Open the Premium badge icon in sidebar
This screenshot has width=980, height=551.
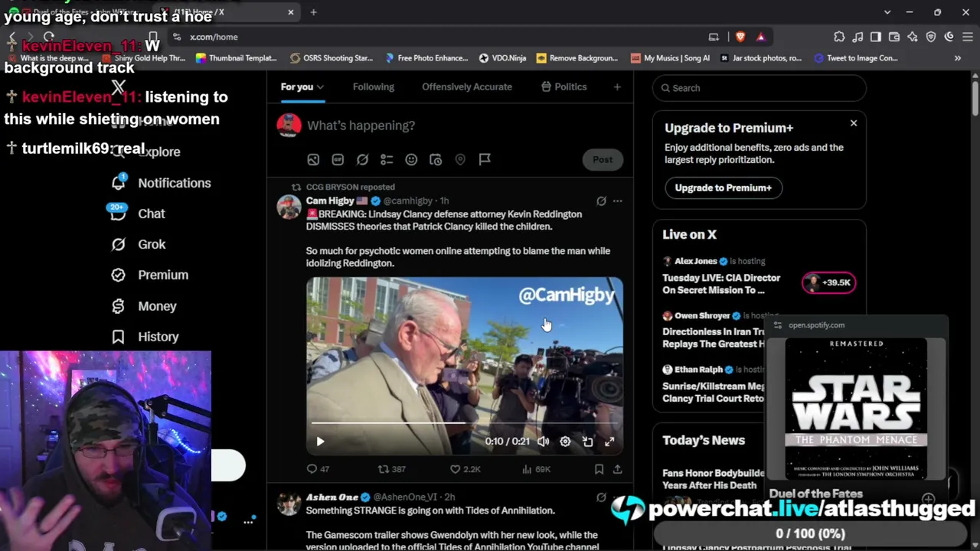(x=118, y=275)
